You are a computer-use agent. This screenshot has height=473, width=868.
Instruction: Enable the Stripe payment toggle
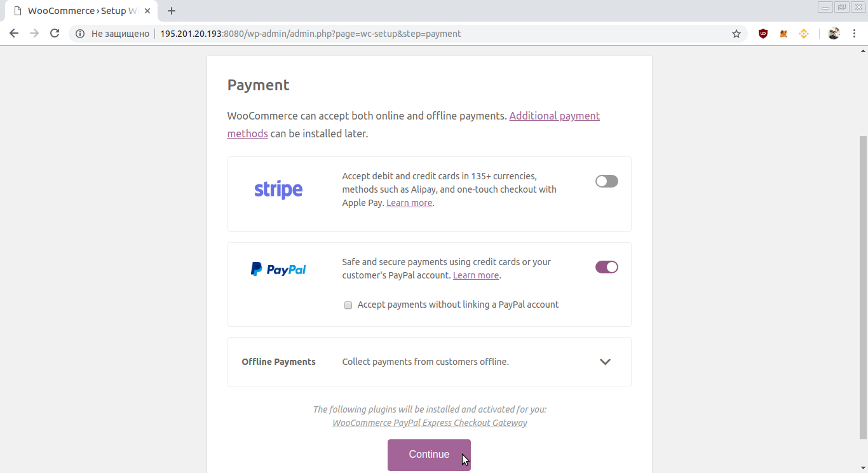(x=607, y=181)
